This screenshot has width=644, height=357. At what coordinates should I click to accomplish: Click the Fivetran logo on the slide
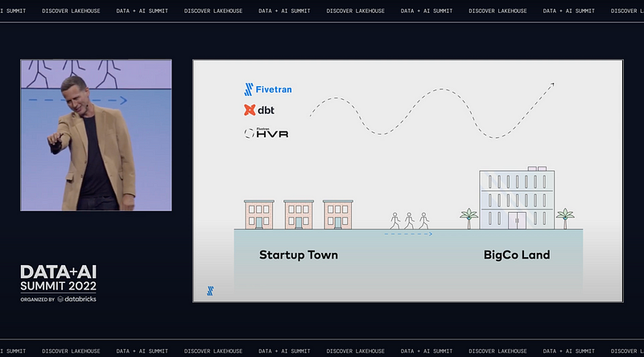[268, 89]
